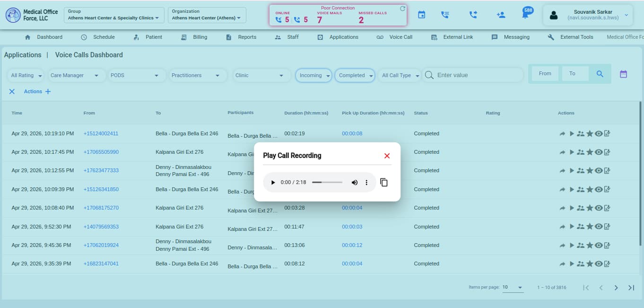The image size is (644, 308).
Task: Forward the +15124002411 call
Action: (562, 134)
